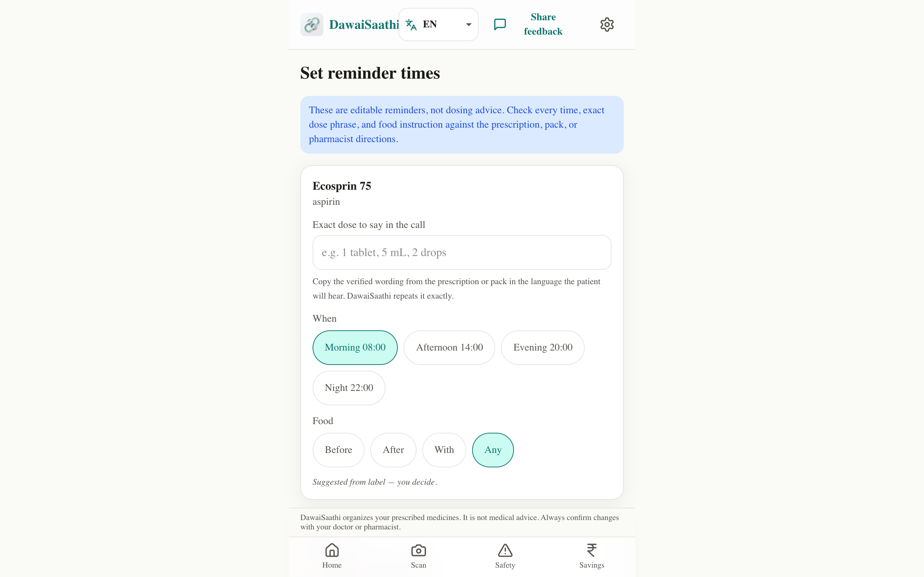Open settings via the gear icon
This screenshot has width=924, height=577.
coord(607,25)
